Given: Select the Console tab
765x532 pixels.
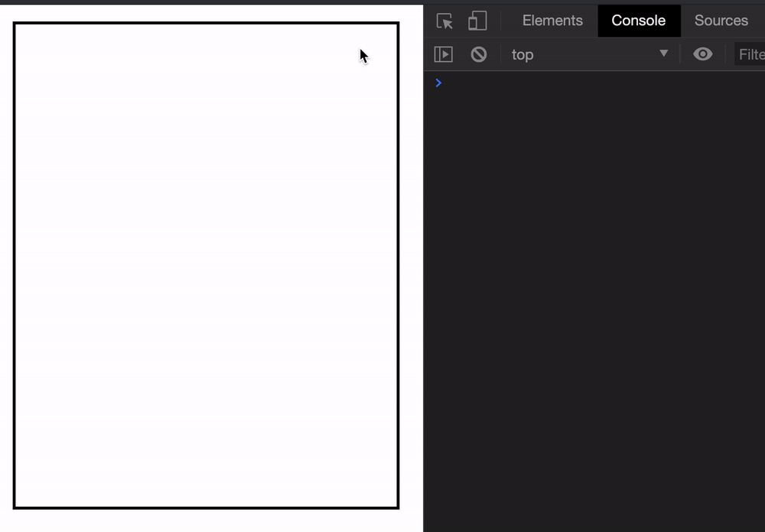Looking at the screenshot, I should coord(638,21).
